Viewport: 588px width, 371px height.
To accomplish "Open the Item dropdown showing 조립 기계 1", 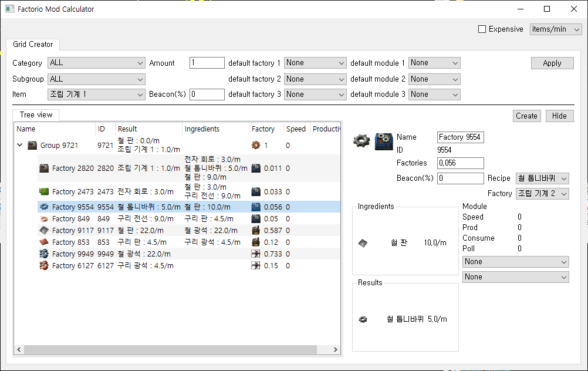I will click(x=96, y=94).
